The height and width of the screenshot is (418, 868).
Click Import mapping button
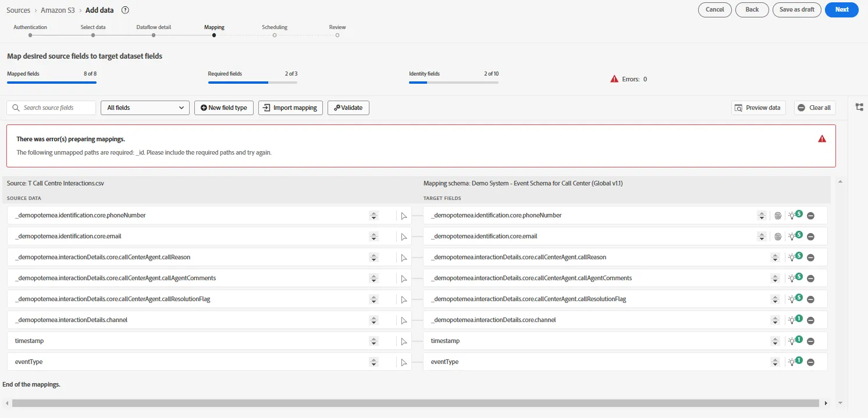pos(290,108)
